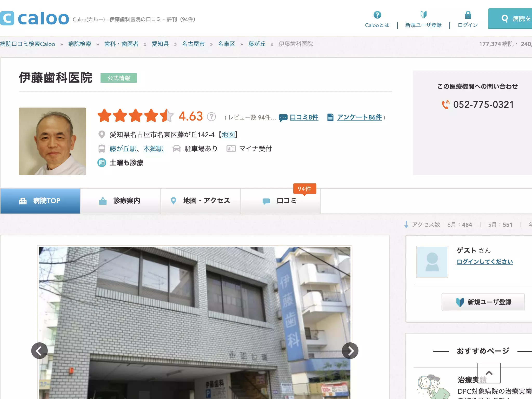Click the guest user avatar icon
The image size is (532, 399).
tap(432, 262)
